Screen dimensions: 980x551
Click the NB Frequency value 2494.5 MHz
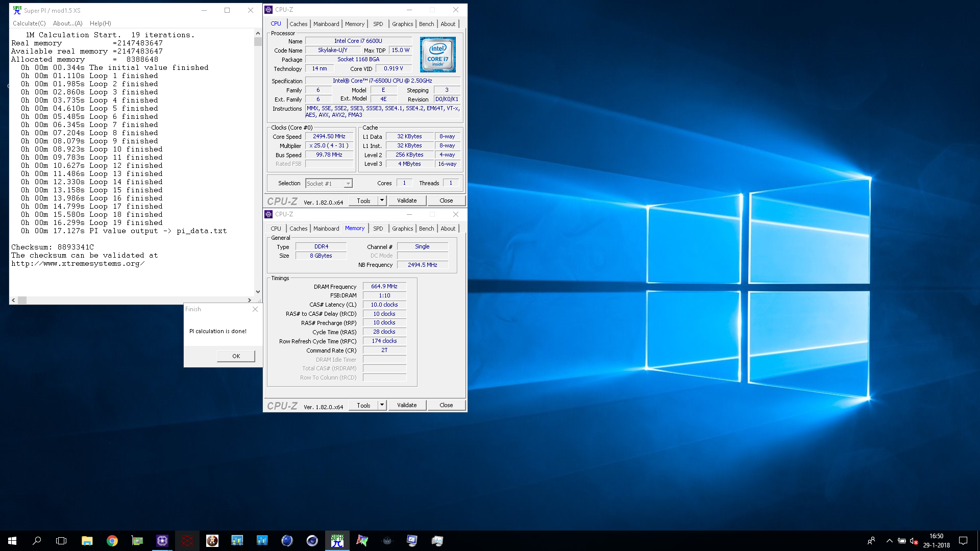click(x=423, y=265)
